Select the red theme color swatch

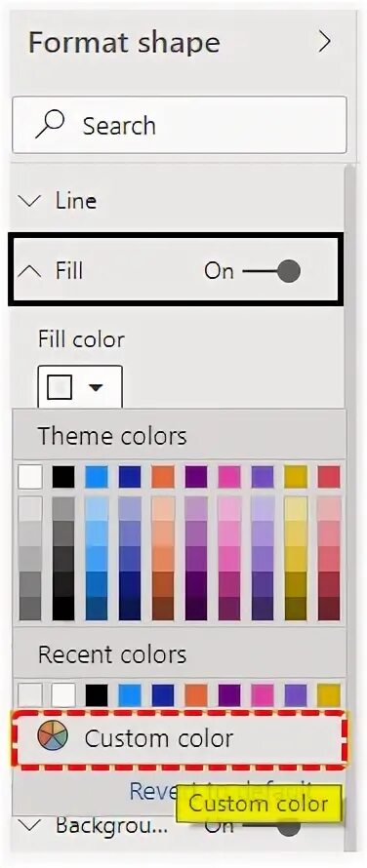coord(329,477)
